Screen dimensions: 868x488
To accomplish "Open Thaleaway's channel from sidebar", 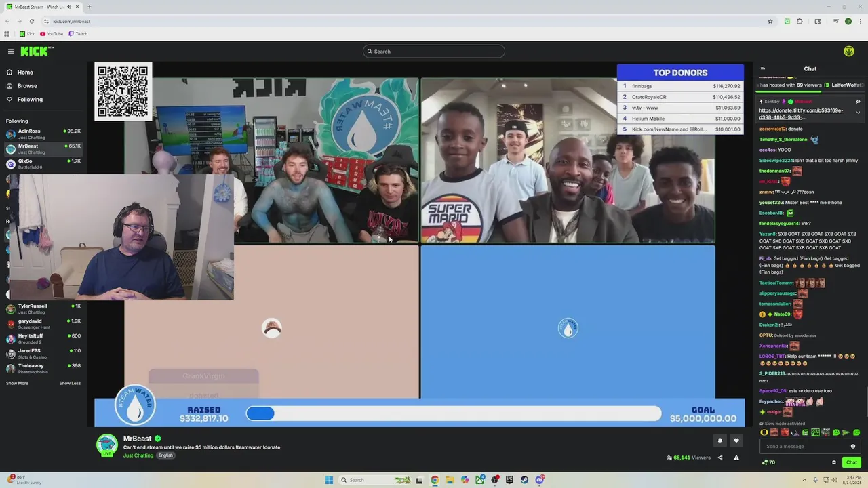I will 43,368.
